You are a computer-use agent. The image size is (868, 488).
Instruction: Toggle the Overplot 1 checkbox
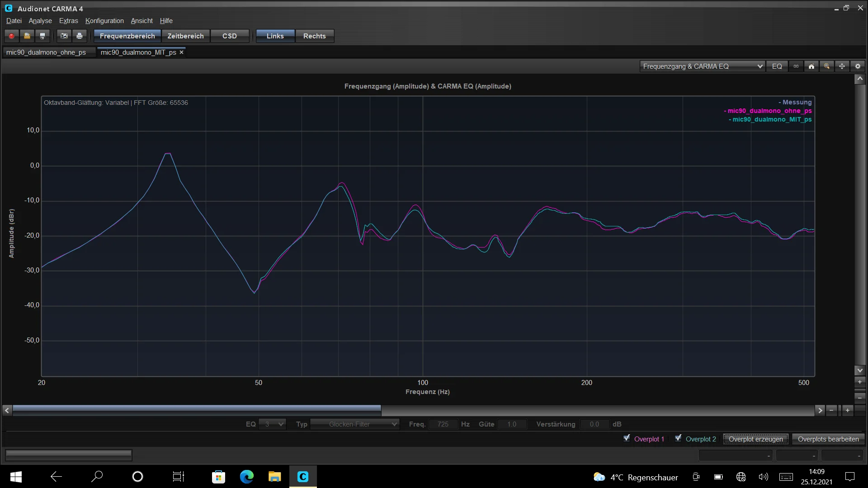tap(627, 438)
